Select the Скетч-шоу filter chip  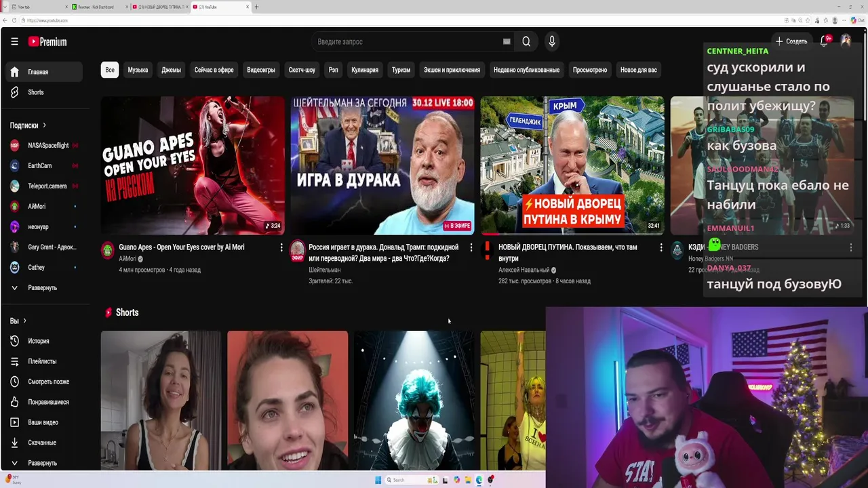[302, 70]
